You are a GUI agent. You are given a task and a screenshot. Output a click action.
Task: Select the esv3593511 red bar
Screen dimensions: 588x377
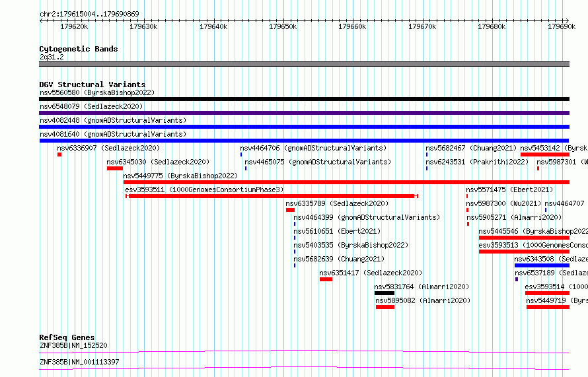[272, 196]
